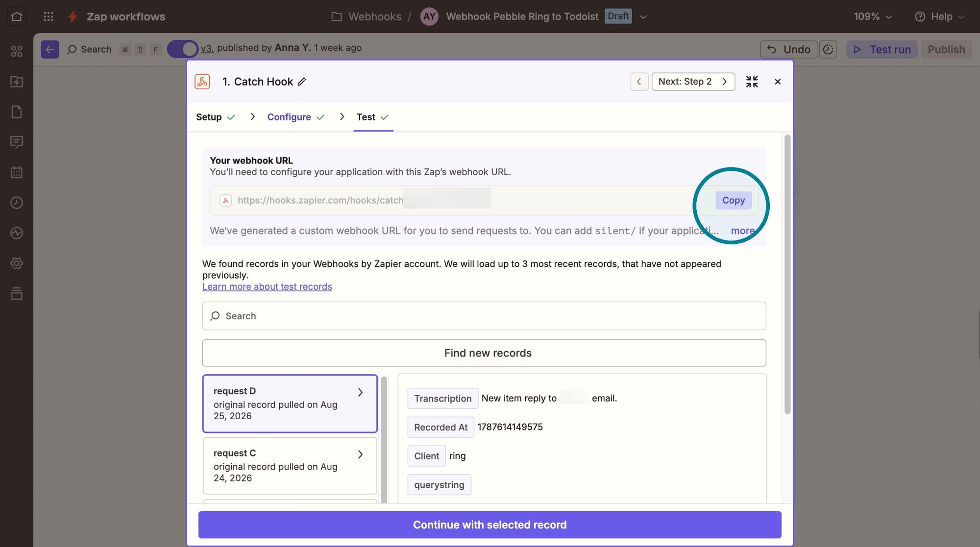Viewport: 980px width, 547px height.
Task: Click the Undo button
Action: (x=788, y=49)
